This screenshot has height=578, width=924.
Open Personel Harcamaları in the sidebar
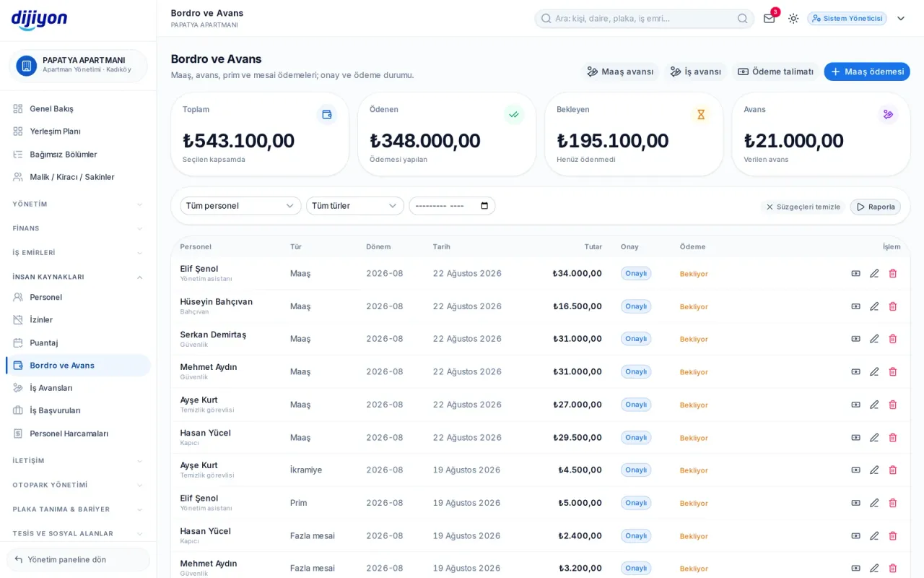coord(78,433)
